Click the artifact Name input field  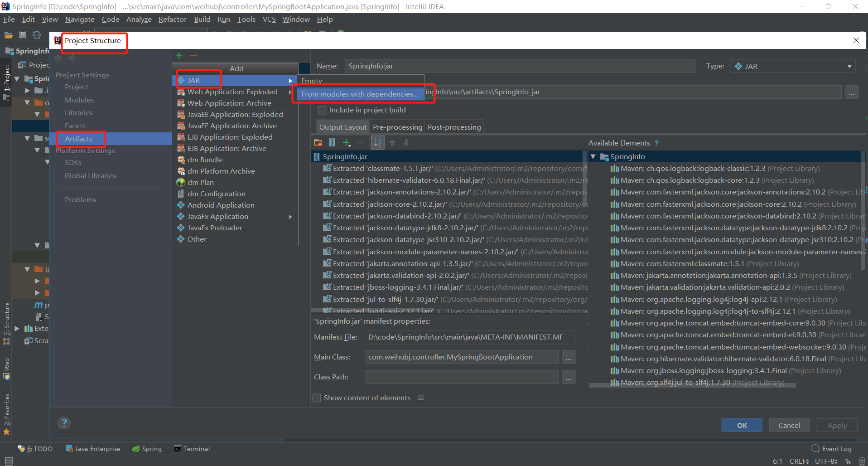[x=521, y=66]
